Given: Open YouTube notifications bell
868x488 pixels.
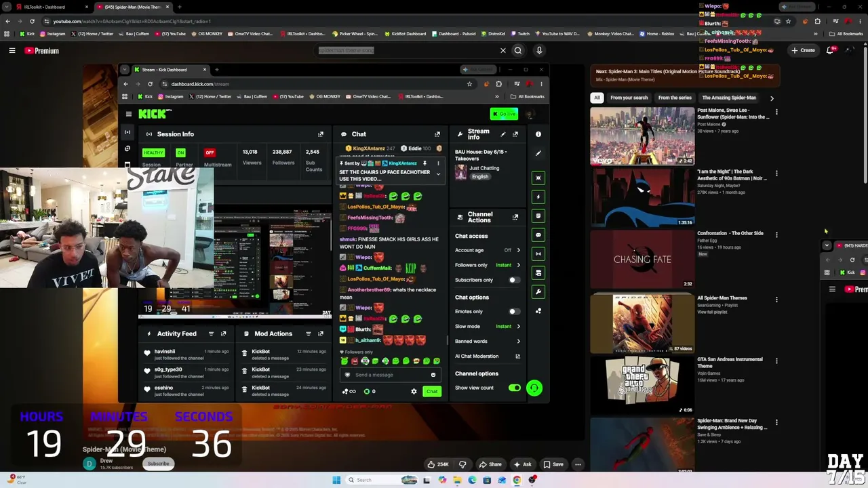Looking at the screenshot, I should coord(831,50).
